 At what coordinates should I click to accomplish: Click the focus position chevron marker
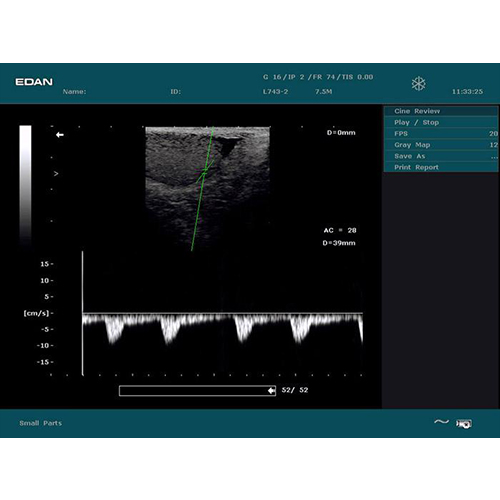[x=56, y=174]
